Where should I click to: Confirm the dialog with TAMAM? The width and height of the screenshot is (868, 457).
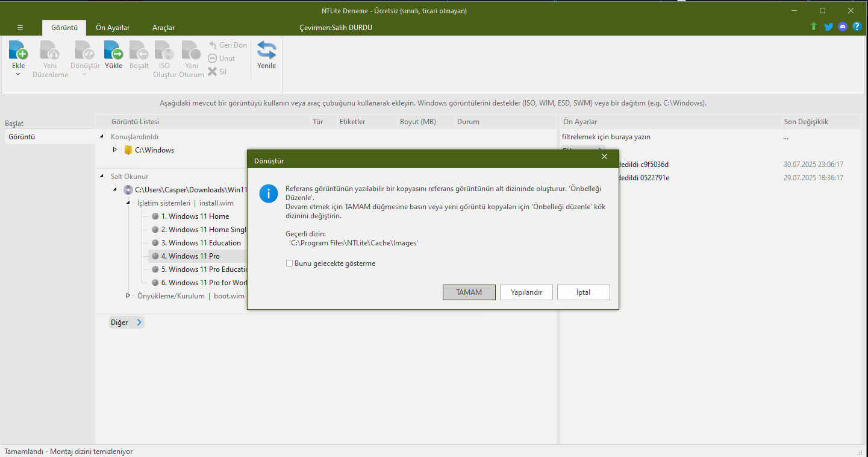[x=469, y=292]
